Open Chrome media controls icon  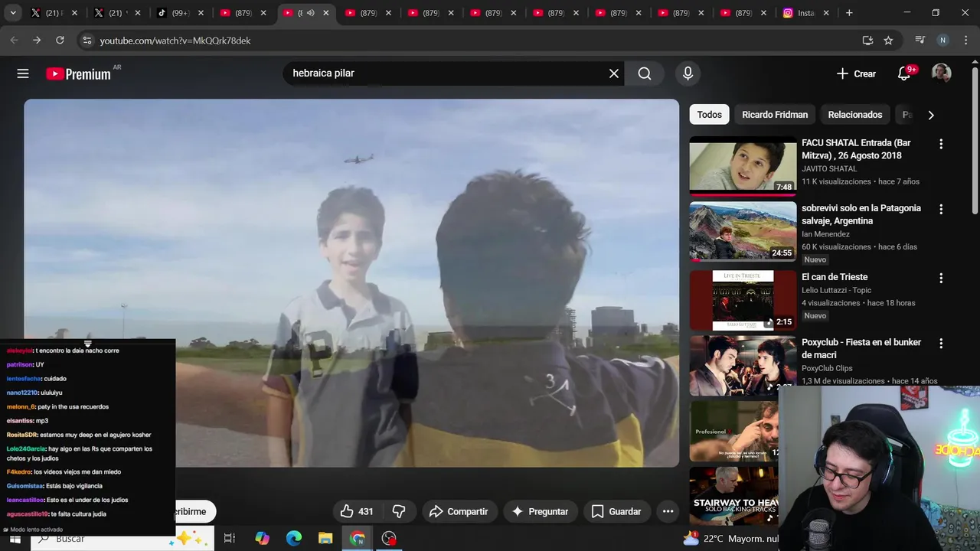(920, 41)
